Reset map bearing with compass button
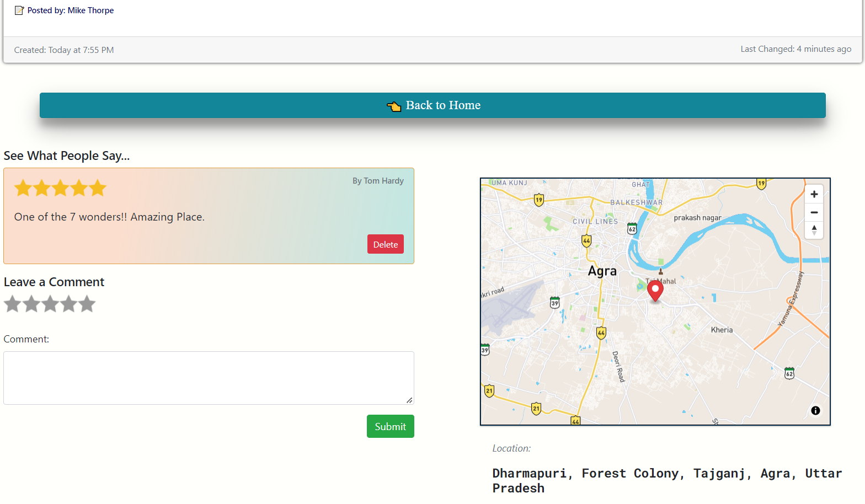 pyautogui.click(x=814, y=230)
